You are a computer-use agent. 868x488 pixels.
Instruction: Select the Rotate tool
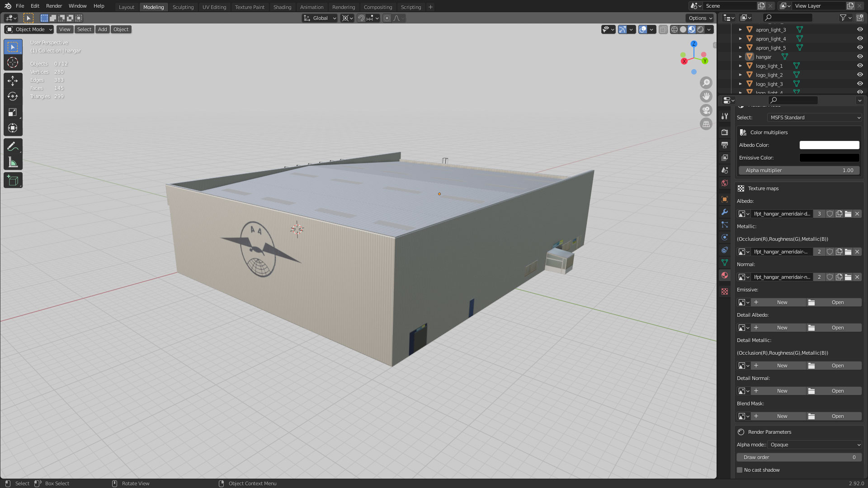click(13, 96)
